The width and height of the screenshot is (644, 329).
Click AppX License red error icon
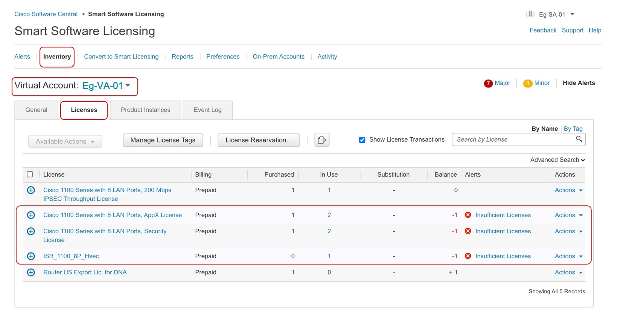coord(468,215)
